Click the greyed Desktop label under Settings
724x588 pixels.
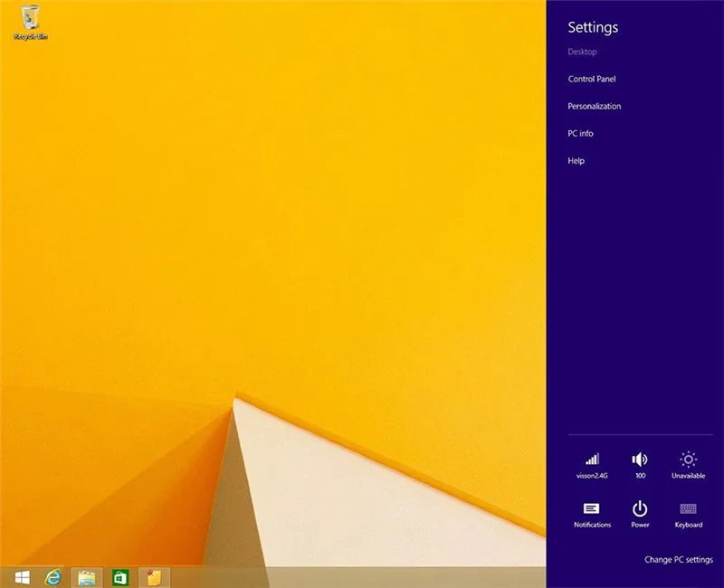pyautogui.click(x=582, y=52)
